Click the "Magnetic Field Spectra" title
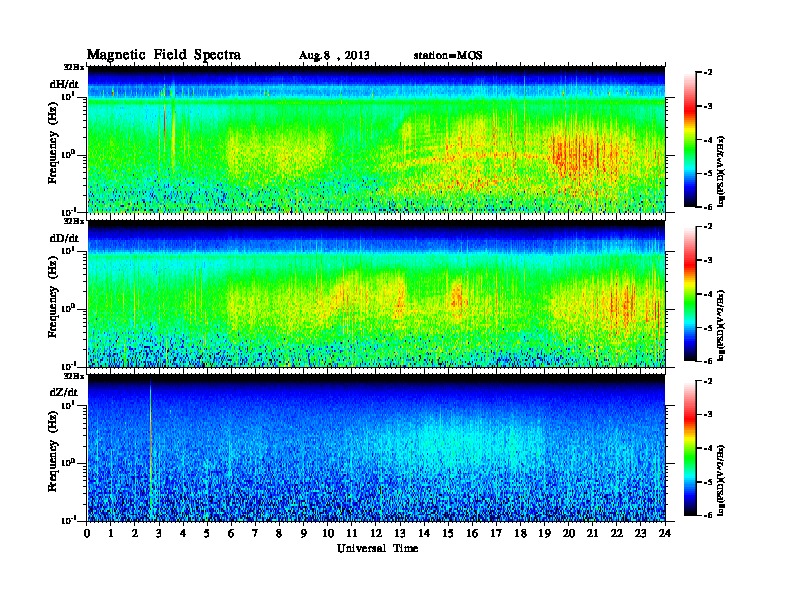The width and height of the screenshot is (792, 612). point(164,55)
